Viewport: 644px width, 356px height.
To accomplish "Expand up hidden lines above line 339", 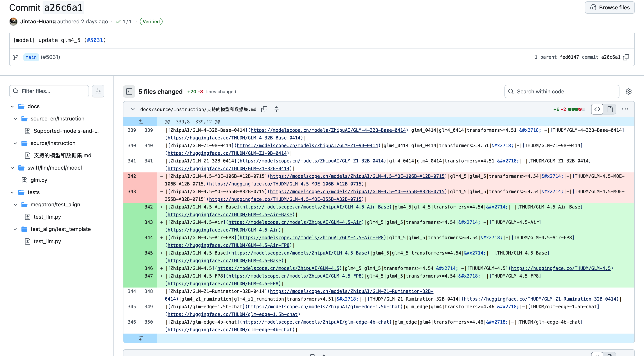I will coord(140,122).
